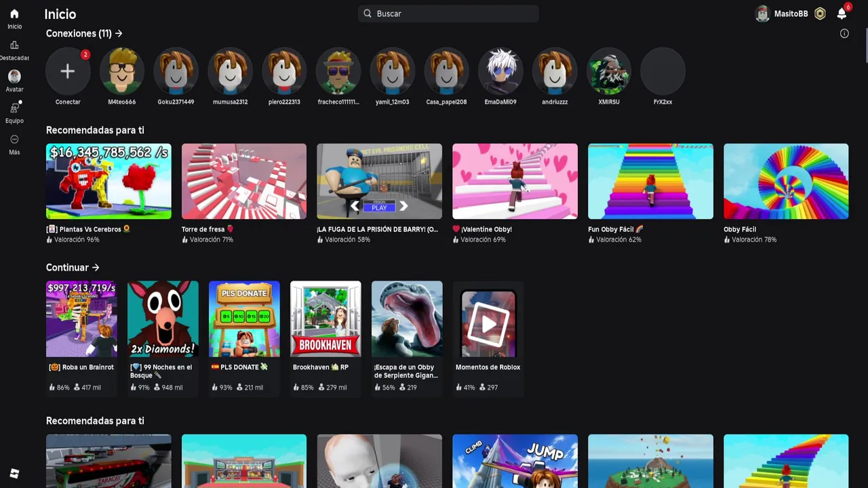Open piero222313 connection avatar

[284, 70]
